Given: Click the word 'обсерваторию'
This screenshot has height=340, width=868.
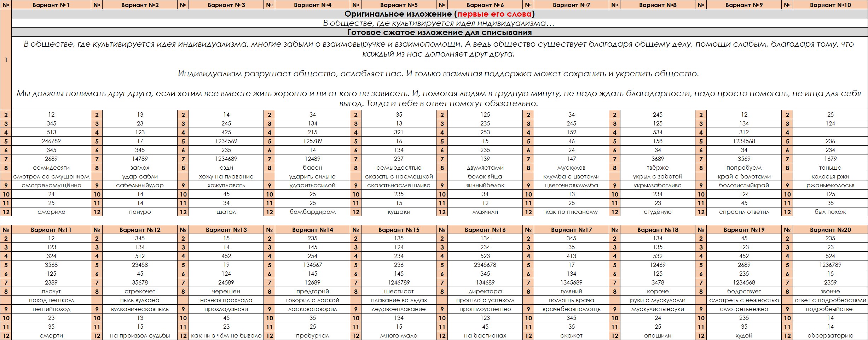Looking at the screenshot, I should coord(830,336).
